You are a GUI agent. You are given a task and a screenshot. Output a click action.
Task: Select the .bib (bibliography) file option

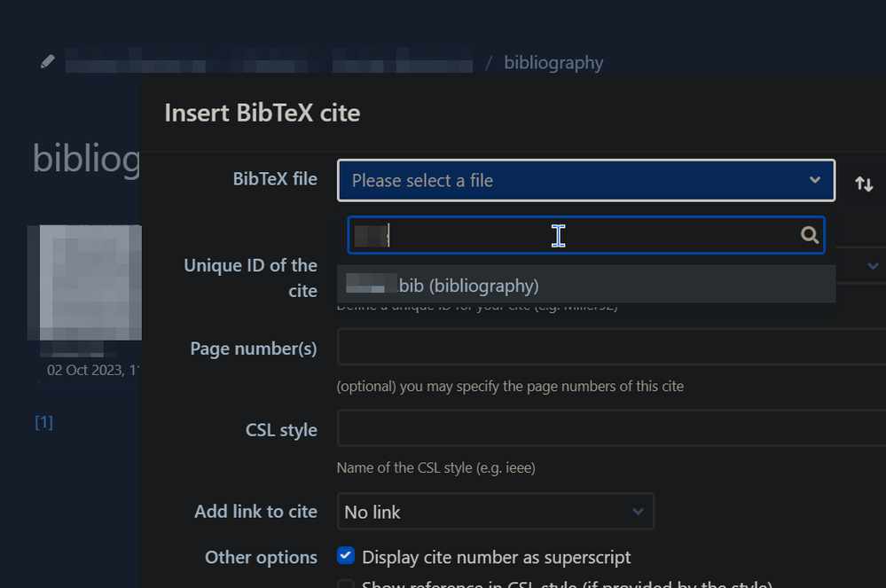(586, 285)
